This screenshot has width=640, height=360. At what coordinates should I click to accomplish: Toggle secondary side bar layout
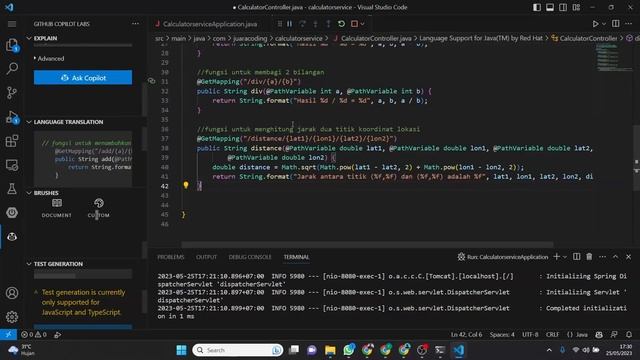(563, 7)
